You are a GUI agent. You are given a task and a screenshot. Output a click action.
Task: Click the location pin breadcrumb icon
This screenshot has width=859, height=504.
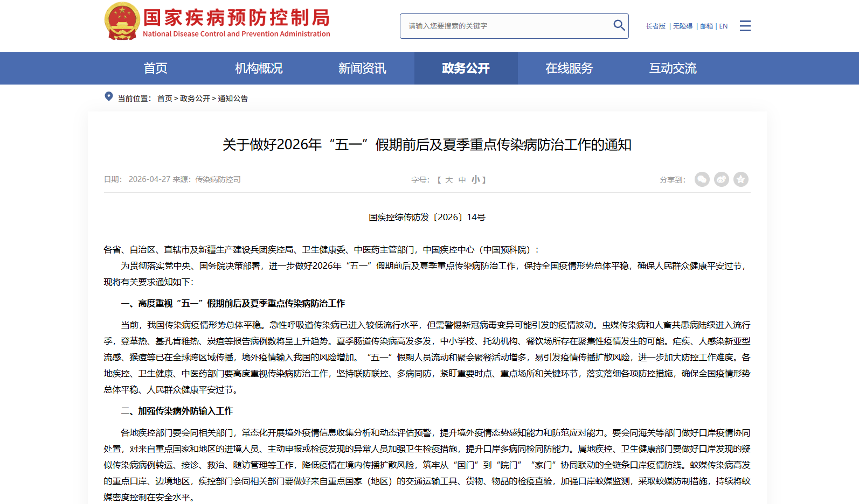[x=108, y=97]
